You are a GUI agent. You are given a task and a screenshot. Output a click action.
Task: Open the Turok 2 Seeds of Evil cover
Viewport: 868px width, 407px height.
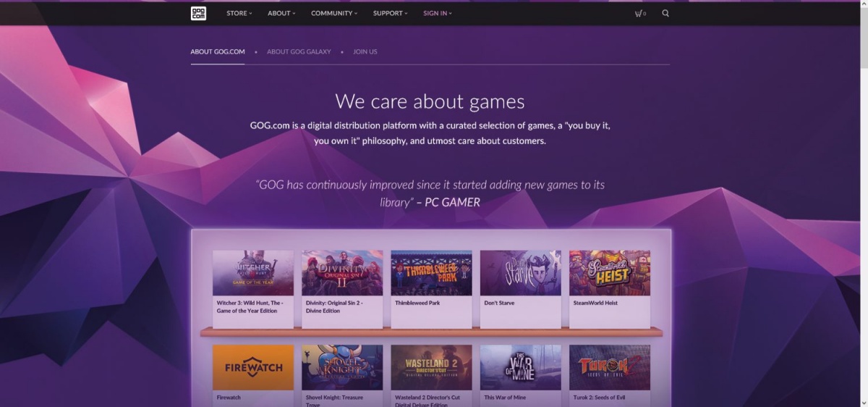point(610,367)
